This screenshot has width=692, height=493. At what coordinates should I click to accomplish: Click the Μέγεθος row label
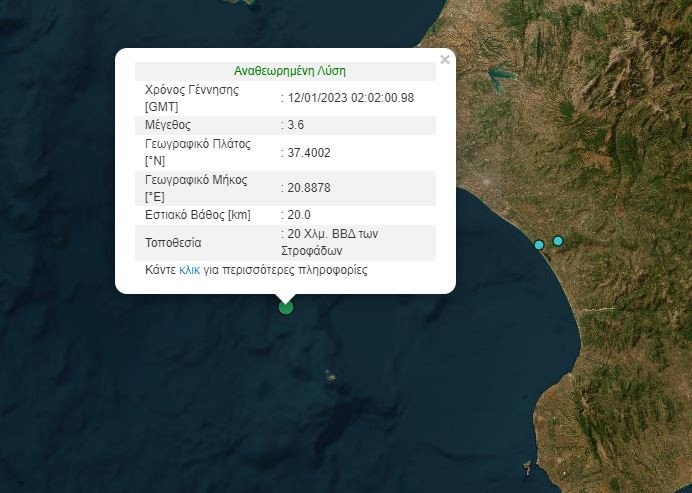point(168,125)
